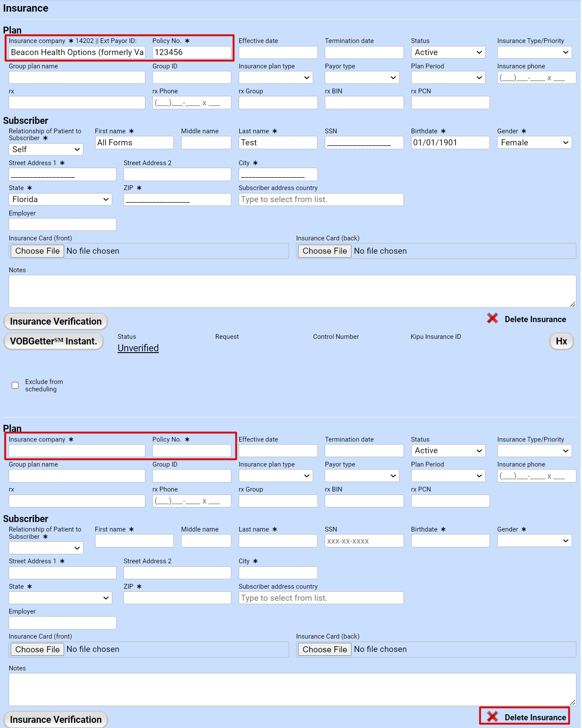This screenshot has height=728, width=582.
Task: Click the red X icon beside second Delete Insurance
Action: (x=492, y=717)
